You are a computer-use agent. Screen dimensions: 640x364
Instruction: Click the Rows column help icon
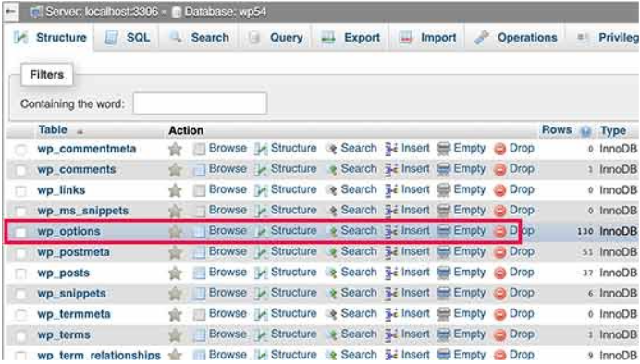pyautogui.click(x=585, y=131)
